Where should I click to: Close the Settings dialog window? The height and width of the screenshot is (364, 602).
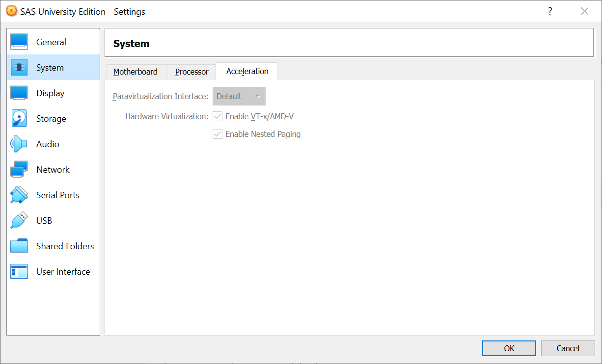584,11
